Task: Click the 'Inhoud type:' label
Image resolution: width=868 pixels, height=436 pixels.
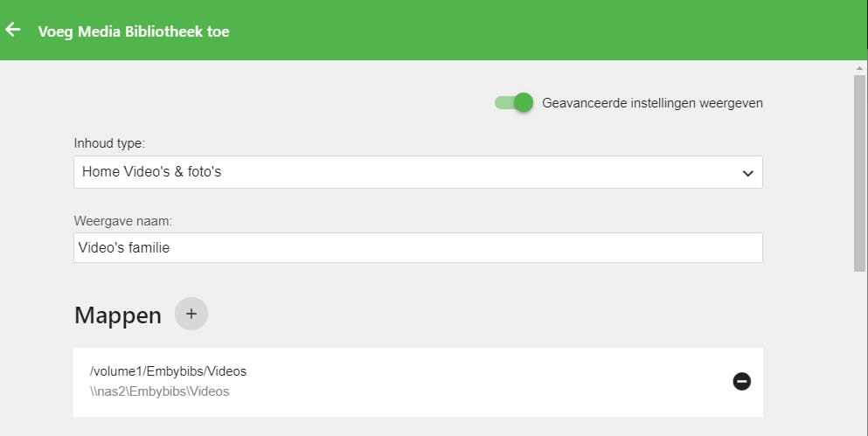Action: 109,142
